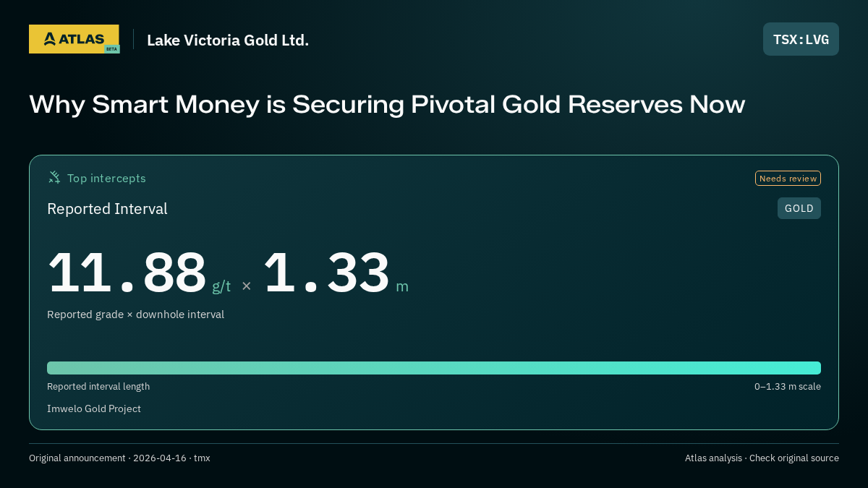Click the Lake Victoria Gold Ltd. name
The image size is (868, 488).
click(x=228, y=40)
